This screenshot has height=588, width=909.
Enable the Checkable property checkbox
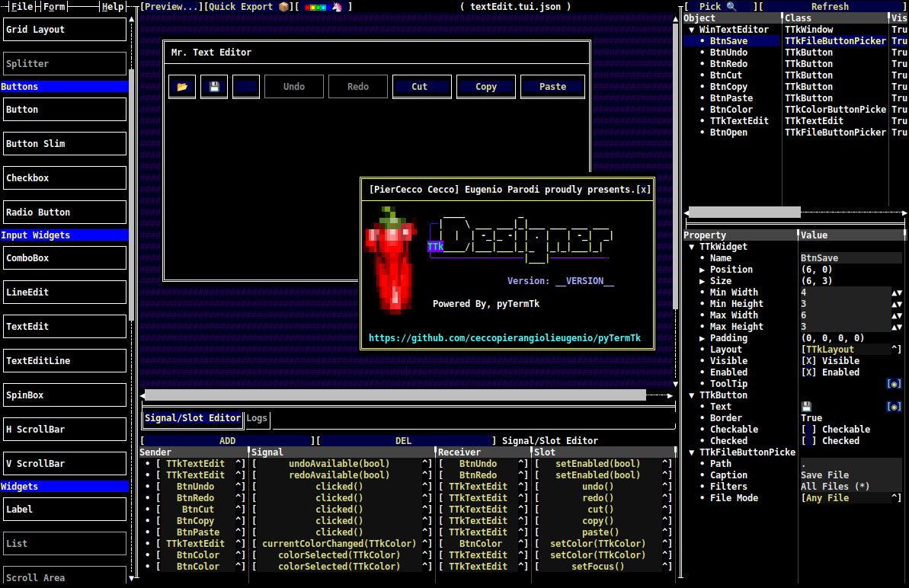[x=809, y=429]
